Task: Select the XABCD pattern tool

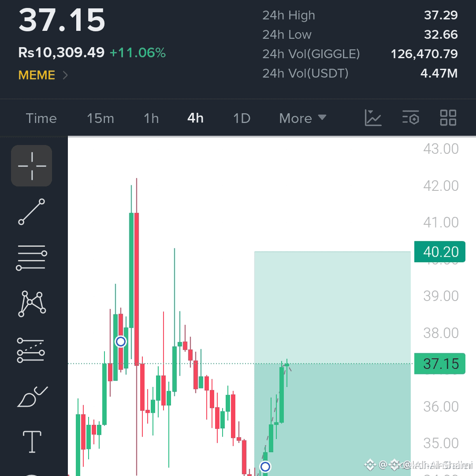Action: coord(32,304)
